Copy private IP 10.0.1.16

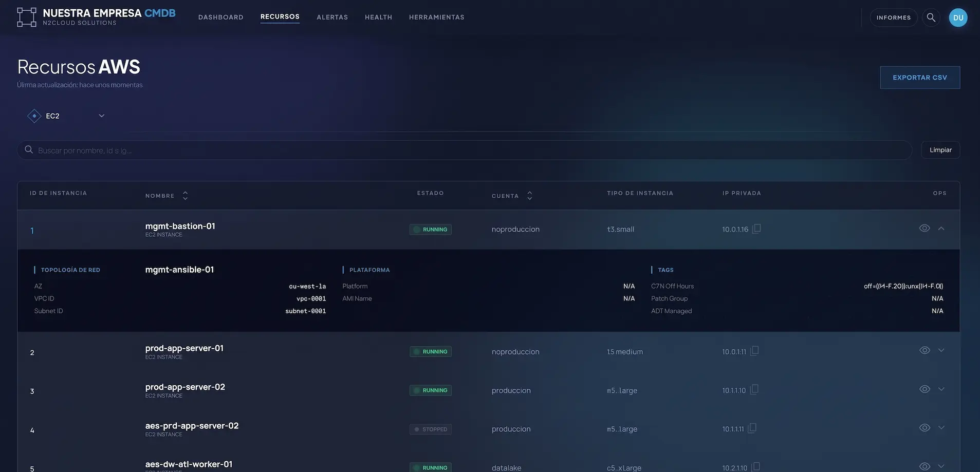coord(756,229)
